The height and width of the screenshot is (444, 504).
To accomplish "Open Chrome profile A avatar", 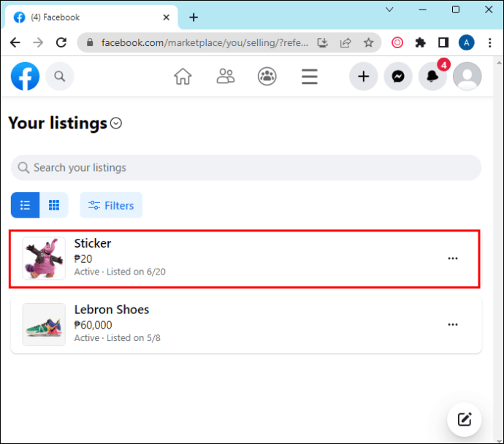I will [467, 42].
